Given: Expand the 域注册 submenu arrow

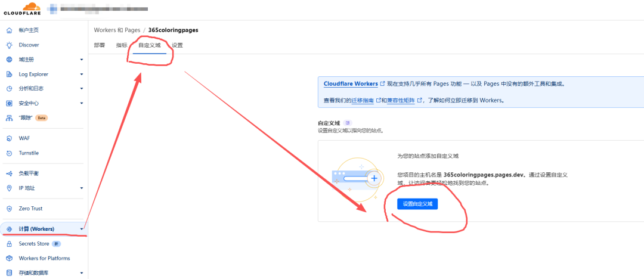Looking at the screenshot, I should pyautogui.click(x=82, y=60).
